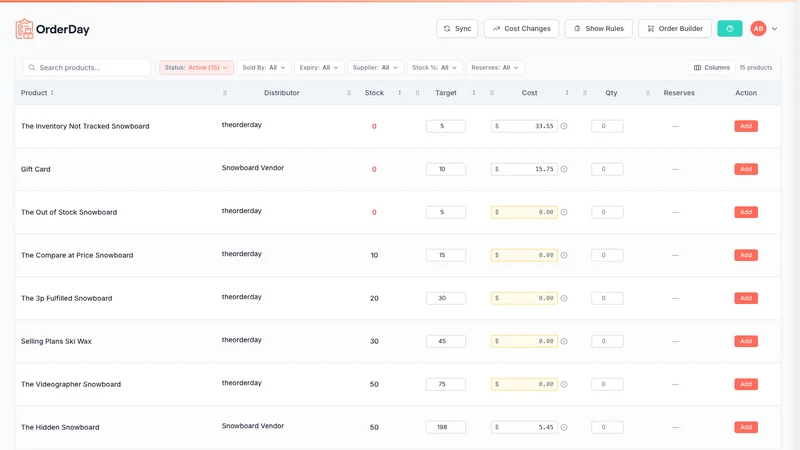Click the Action column header

point(746,93)
